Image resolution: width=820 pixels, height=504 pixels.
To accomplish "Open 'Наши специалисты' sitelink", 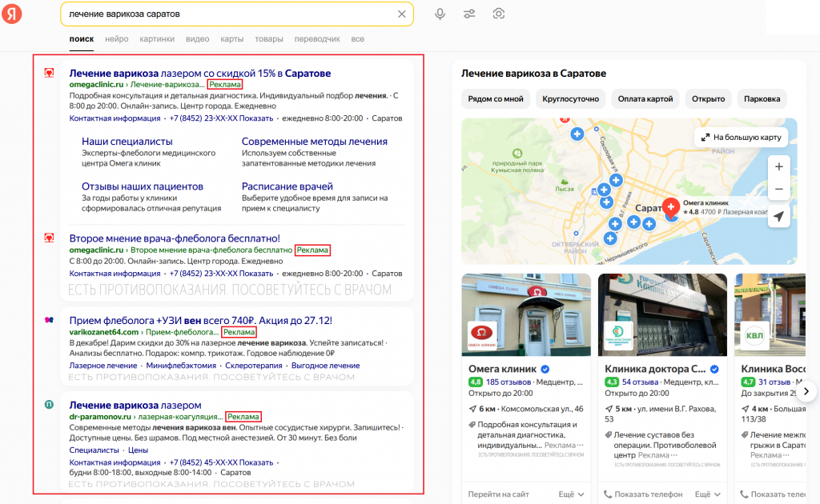I will click(127, 142).
